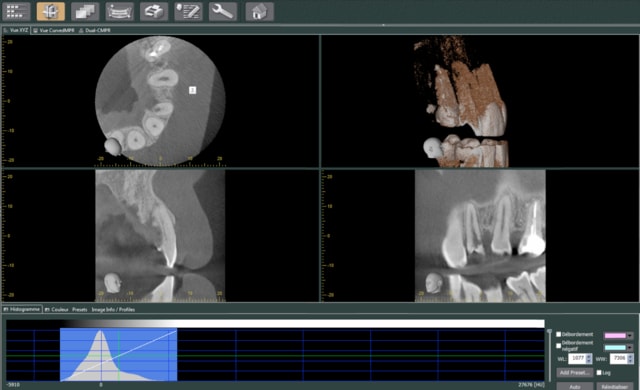Screen dimensions: 640x390
Task: Select the Presets tab
Action: [x=80, y=310]
